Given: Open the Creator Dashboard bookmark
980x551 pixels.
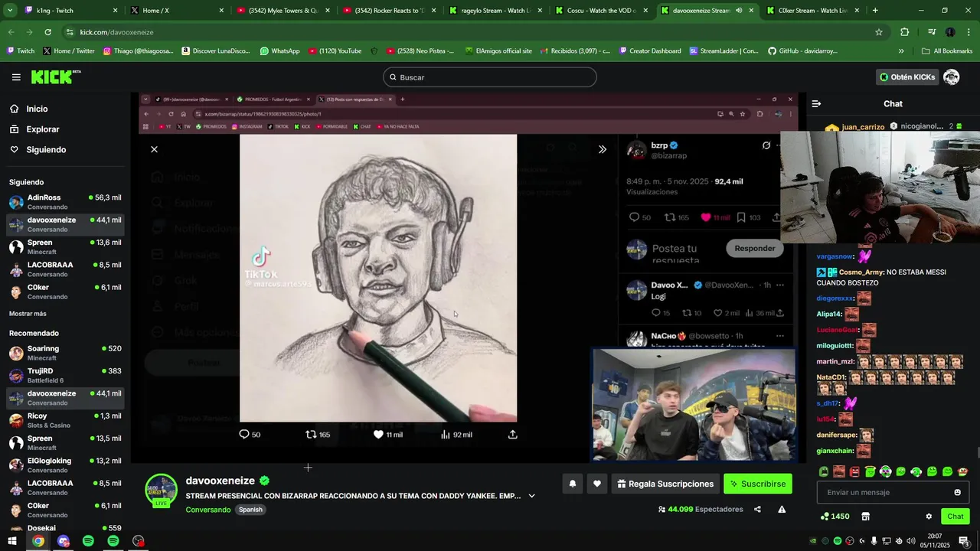Looking at the screenshot, I should point(649,51).
